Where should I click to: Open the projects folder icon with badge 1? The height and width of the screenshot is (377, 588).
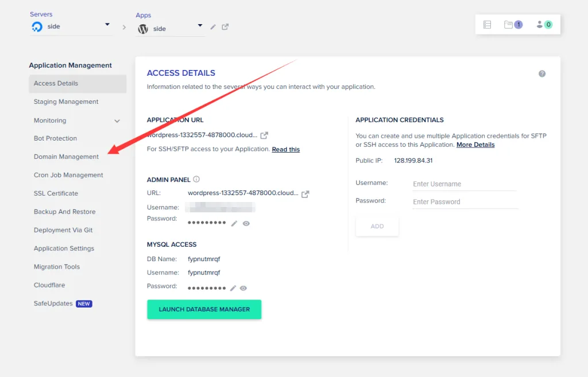513,25
